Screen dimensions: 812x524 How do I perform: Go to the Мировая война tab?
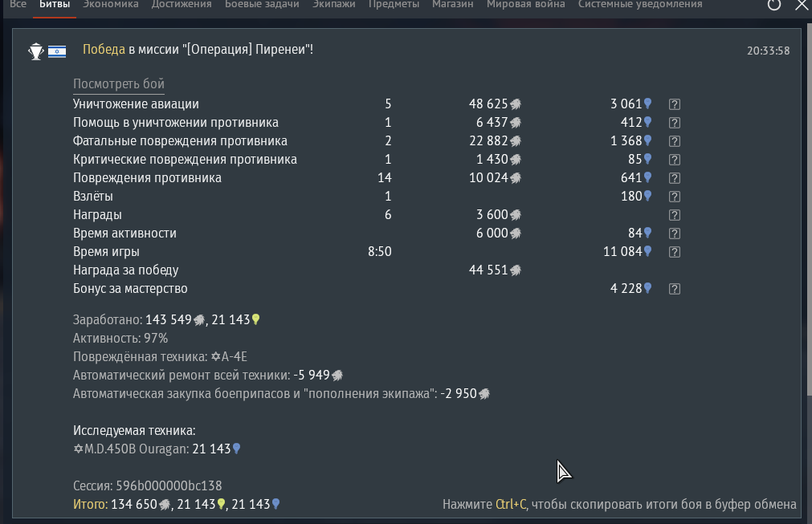pyautogui.click(x=525, y=5)
